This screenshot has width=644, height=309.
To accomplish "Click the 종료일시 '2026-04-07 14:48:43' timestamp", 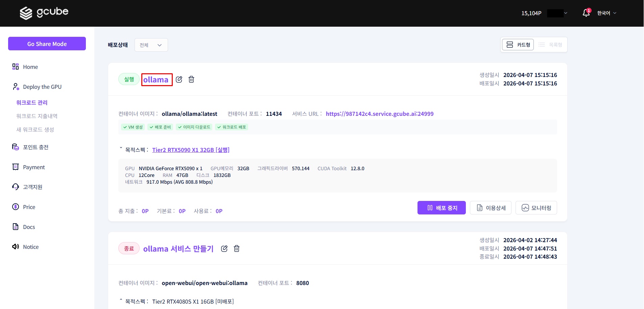I will (530, 257).
